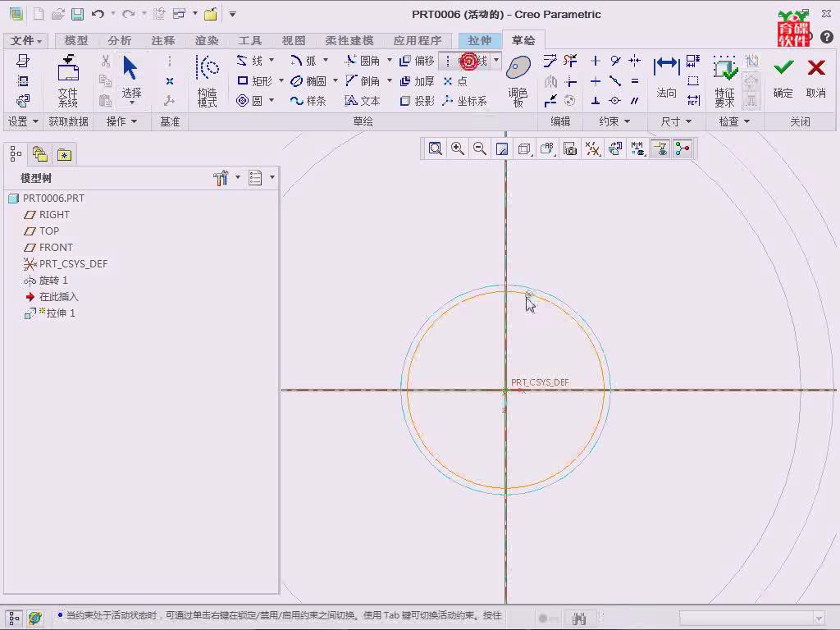The image size is (840, 630).
Task: Select the 线 (line) sketch tool
Action: coord(250,61)
